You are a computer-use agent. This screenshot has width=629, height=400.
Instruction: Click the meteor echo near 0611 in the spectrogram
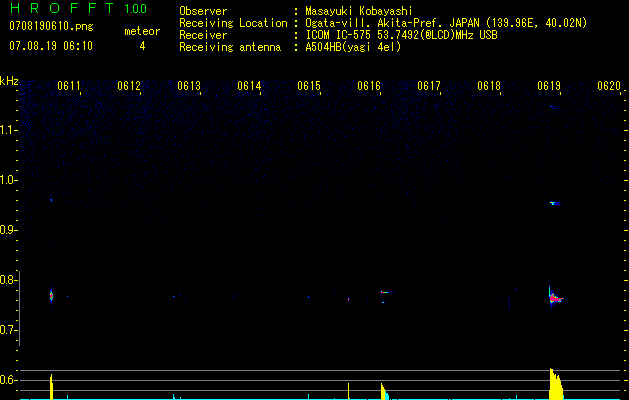click(51, 296)
